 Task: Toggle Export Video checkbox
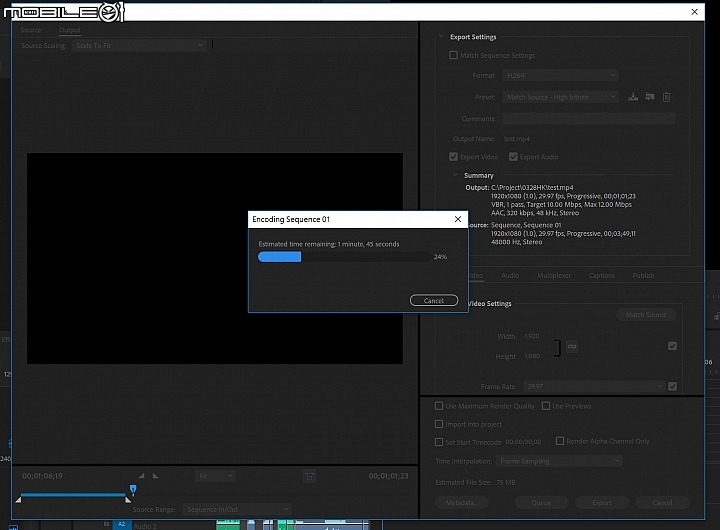[453, 157]
